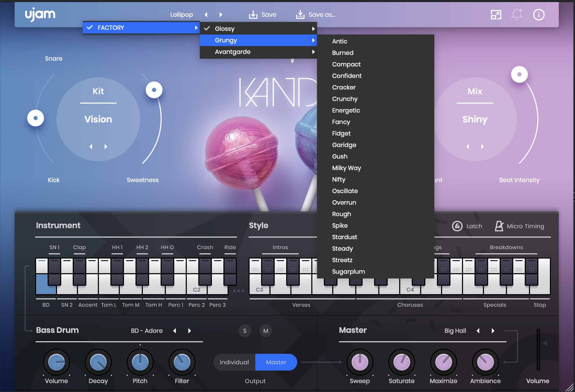Screen dimensions: 575x392
Task: Open the Big Hall master preset selector
Action: (x=455, y=331)
